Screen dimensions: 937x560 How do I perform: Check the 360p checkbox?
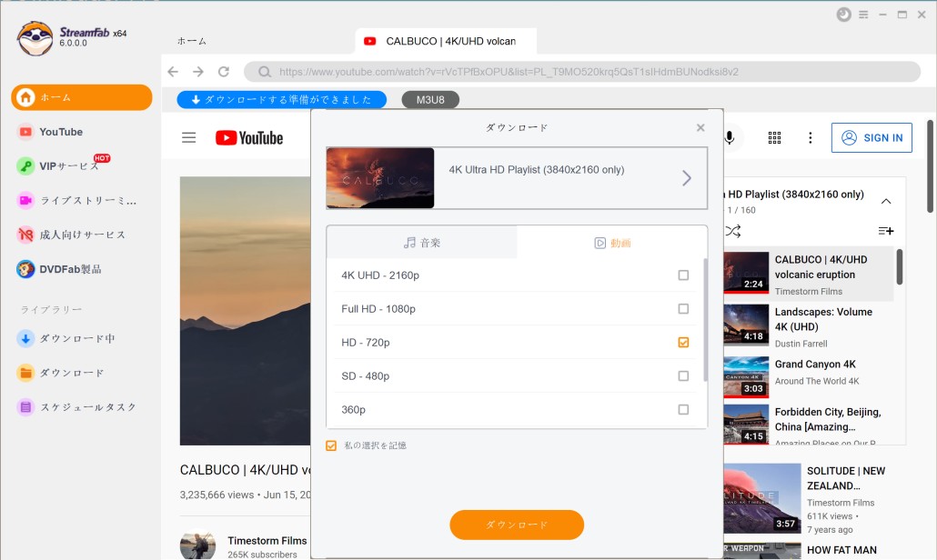(683, 410)
